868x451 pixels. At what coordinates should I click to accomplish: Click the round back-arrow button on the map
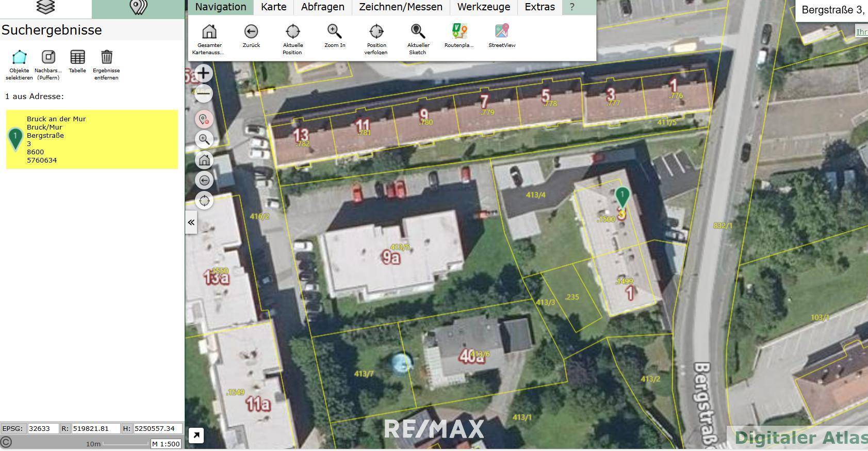[204, 180]
